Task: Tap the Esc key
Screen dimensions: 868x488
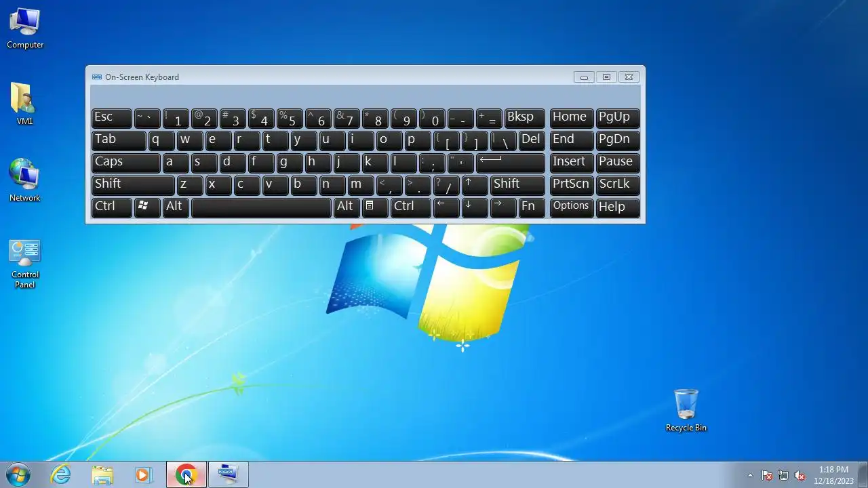Action: point(111,118)
